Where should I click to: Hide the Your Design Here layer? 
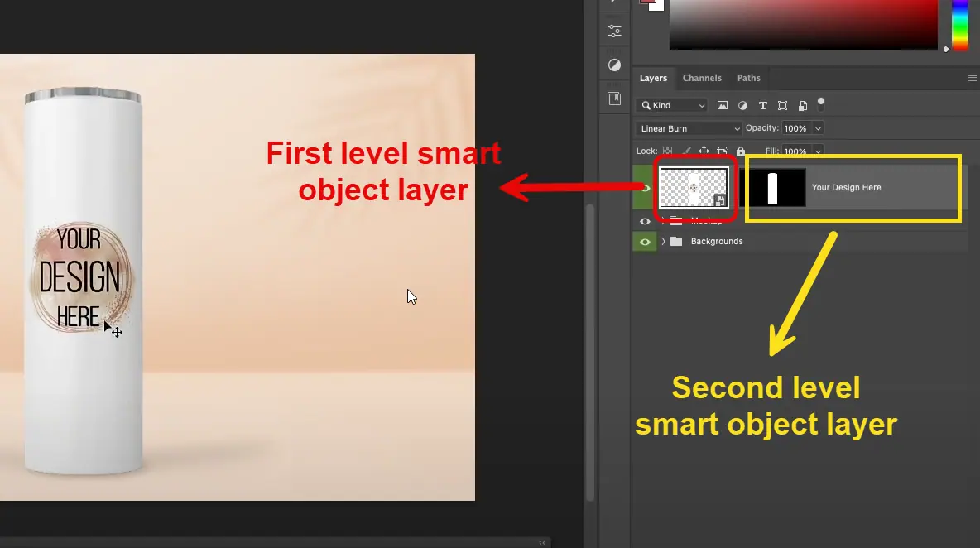[x=645, y=188]
